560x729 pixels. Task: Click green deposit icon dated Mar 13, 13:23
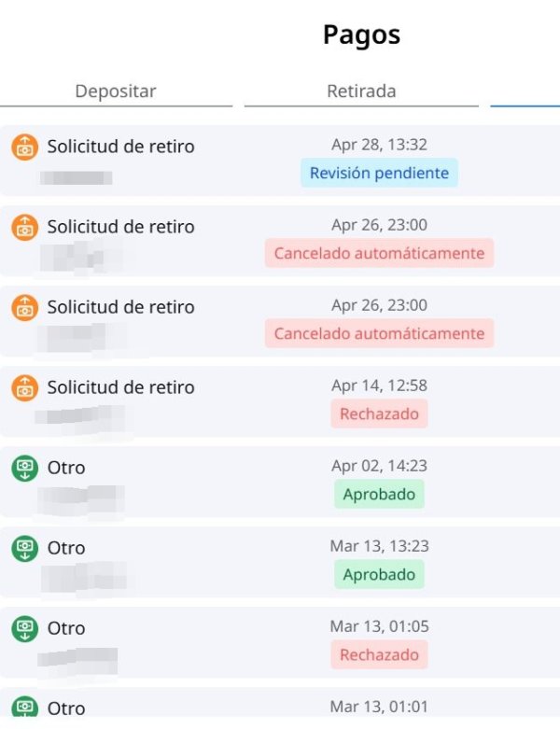24,548
